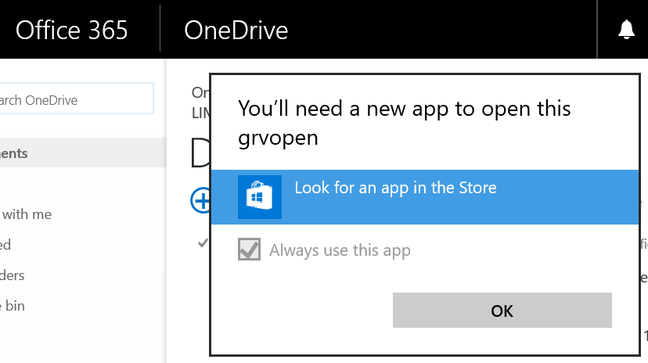Click the Windows Store shopping bag icon

click(x=260, y=197)
